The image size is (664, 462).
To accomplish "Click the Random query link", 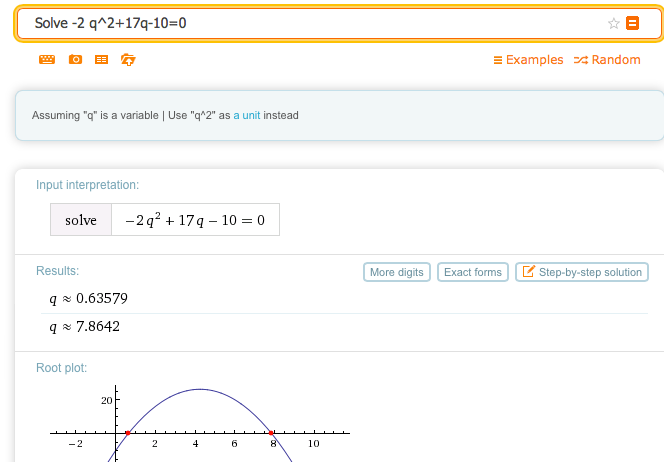I will (x=615, y=60).
